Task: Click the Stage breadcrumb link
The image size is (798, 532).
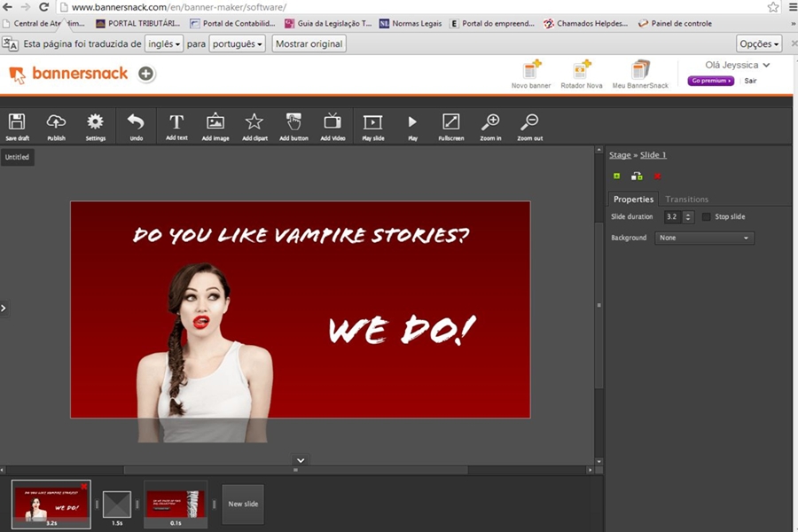Action: (620, 155)
